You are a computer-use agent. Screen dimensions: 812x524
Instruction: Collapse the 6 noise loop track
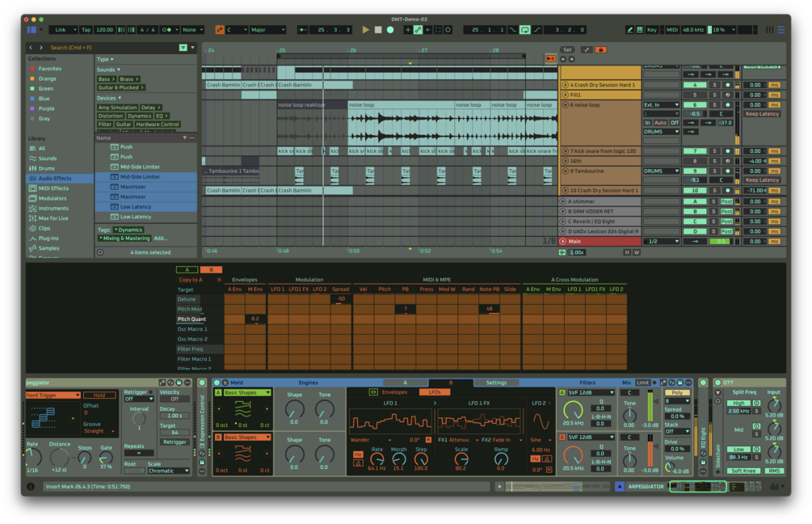(x=565, y=104)
